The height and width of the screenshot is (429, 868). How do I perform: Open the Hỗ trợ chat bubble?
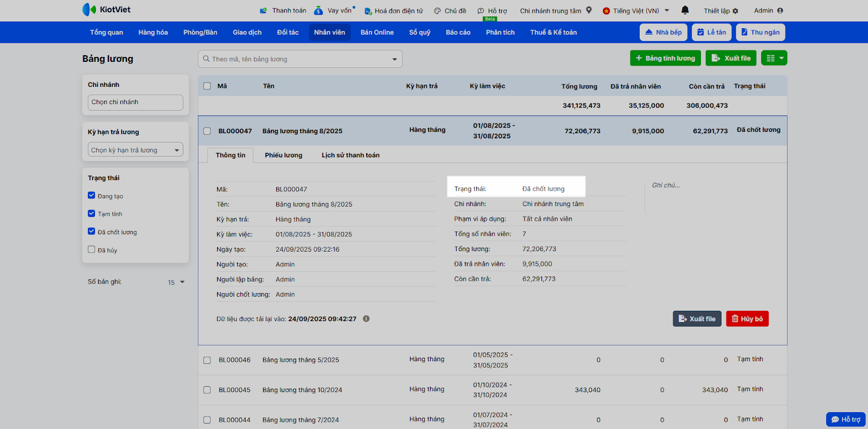[845, 419]
